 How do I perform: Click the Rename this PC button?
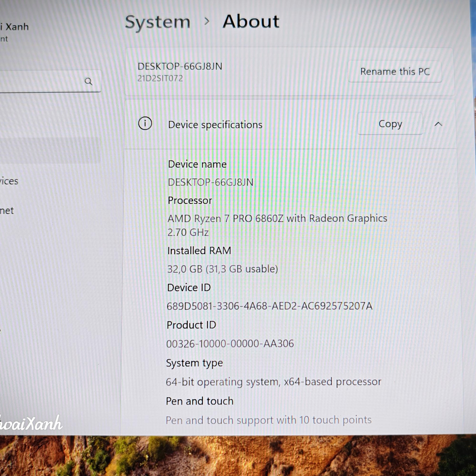[395, 72]
